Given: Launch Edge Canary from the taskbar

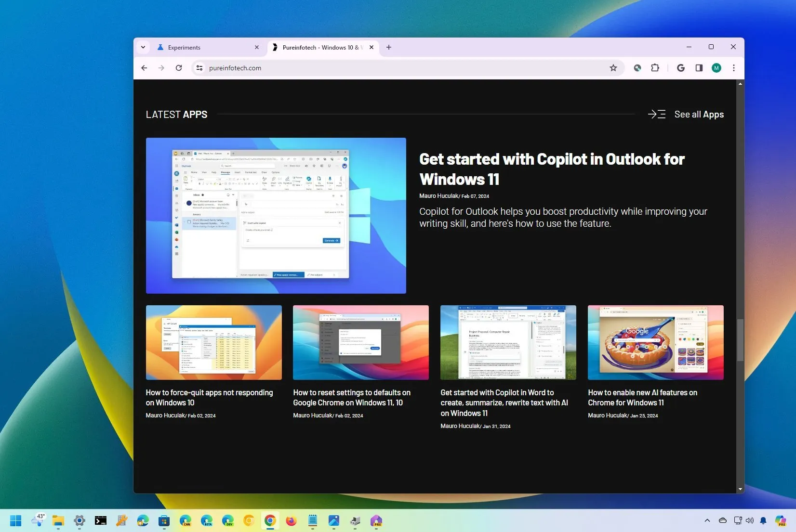Looking at the screenshot, I should [186, 520].
